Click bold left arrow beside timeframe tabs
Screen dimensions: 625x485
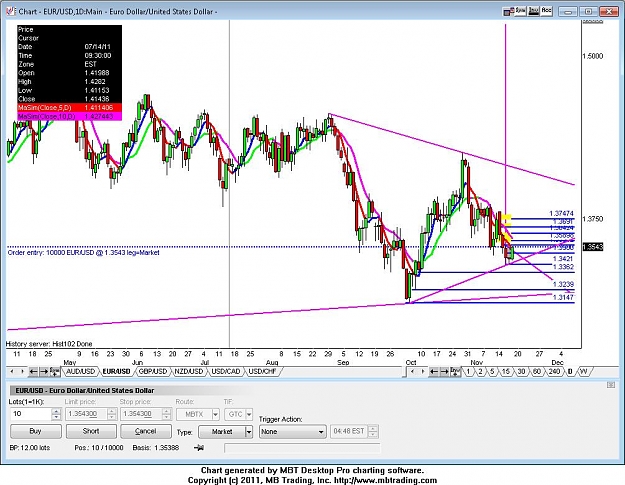434,372
